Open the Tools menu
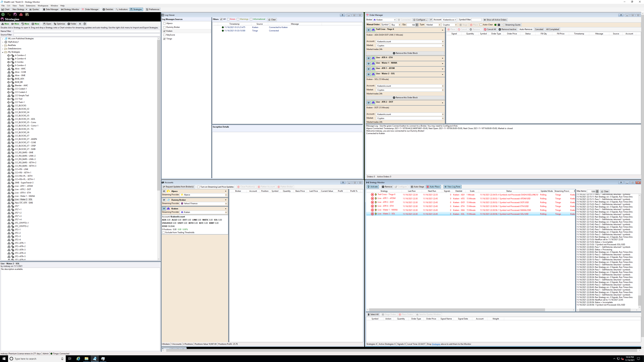The width and height of the screenshot is (644, 362). click(21, 6)
